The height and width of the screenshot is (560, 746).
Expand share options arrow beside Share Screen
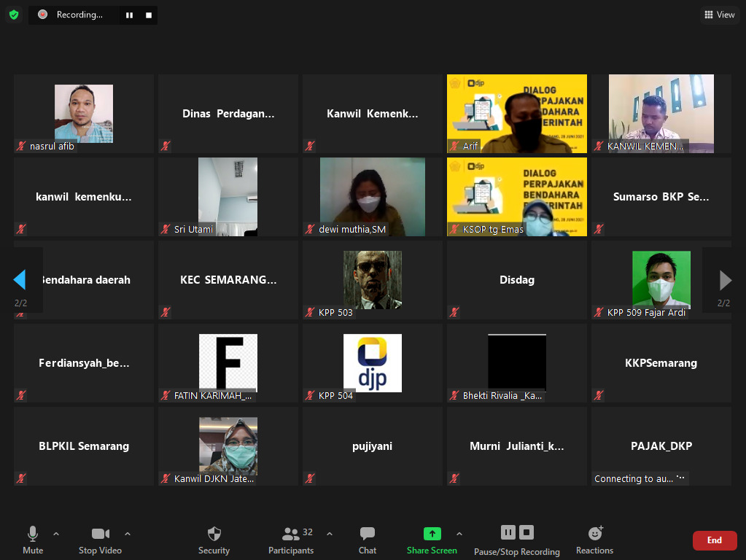tap(459, 533)
